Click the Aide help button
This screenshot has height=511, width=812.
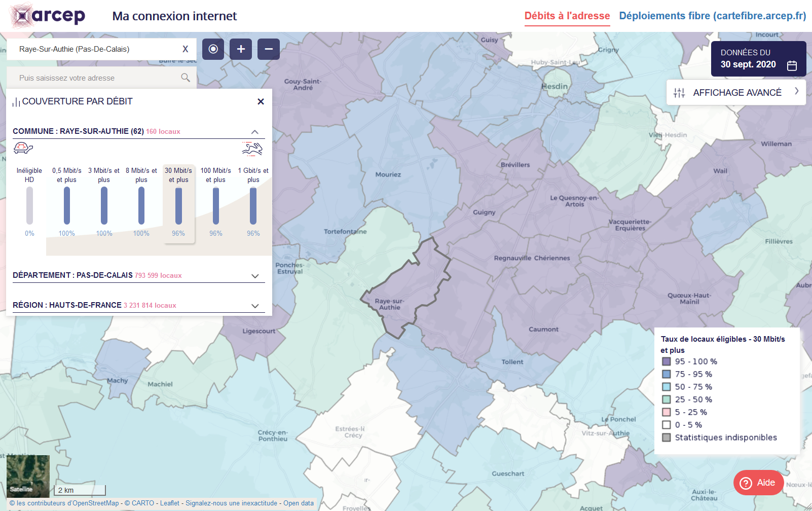(758, 483)
